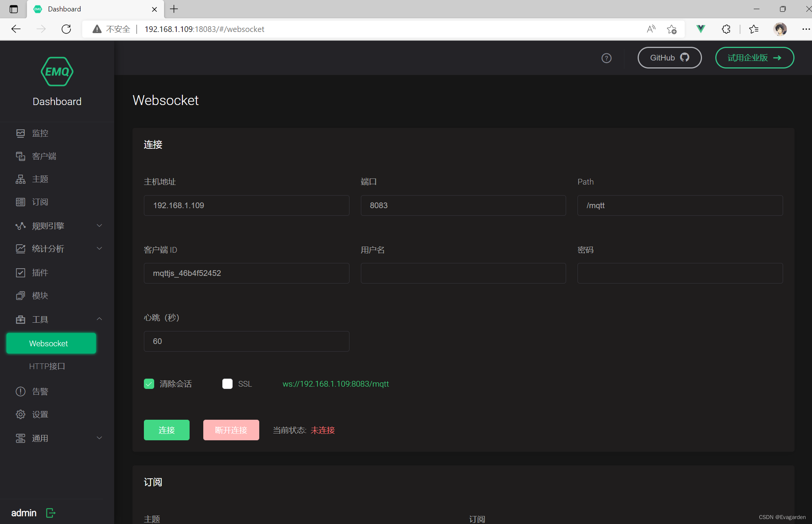
Task: Click the browser extensions puzzle icon
Action: pyautogui.click(x=726, y=29)
